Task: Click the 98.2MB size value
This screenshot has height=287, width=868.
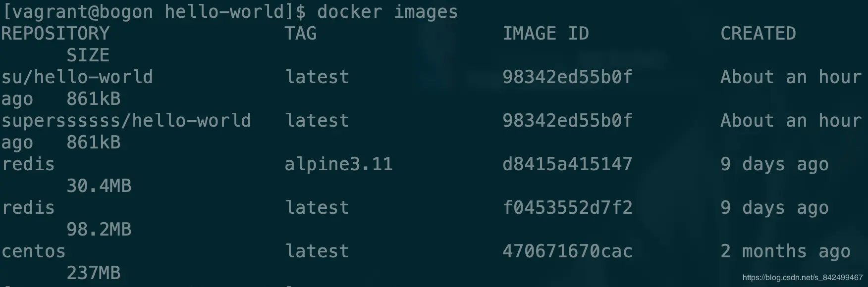Action: 99,229
